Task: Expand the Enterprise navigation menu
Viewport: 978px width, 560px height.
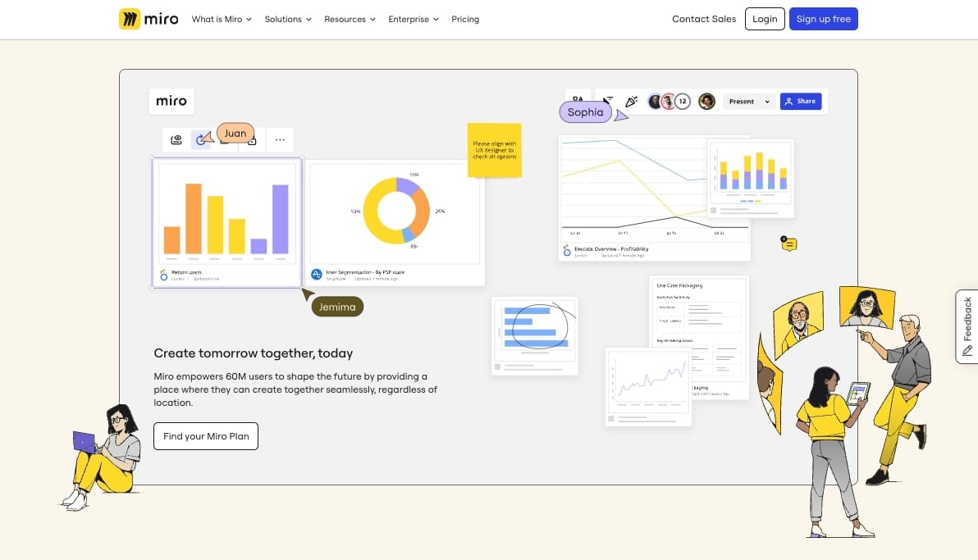Action: 414,19
